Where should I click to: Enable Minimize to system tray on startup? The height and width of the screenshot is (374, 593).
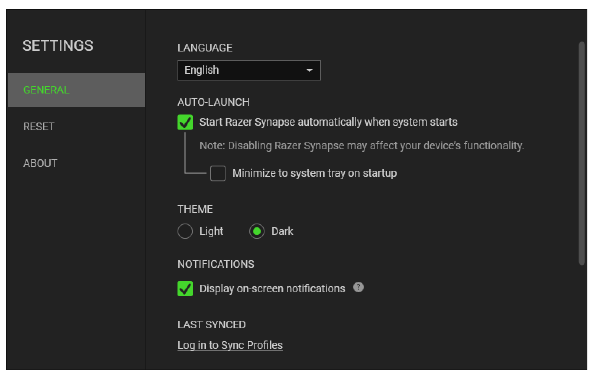[x=218, y=173]
